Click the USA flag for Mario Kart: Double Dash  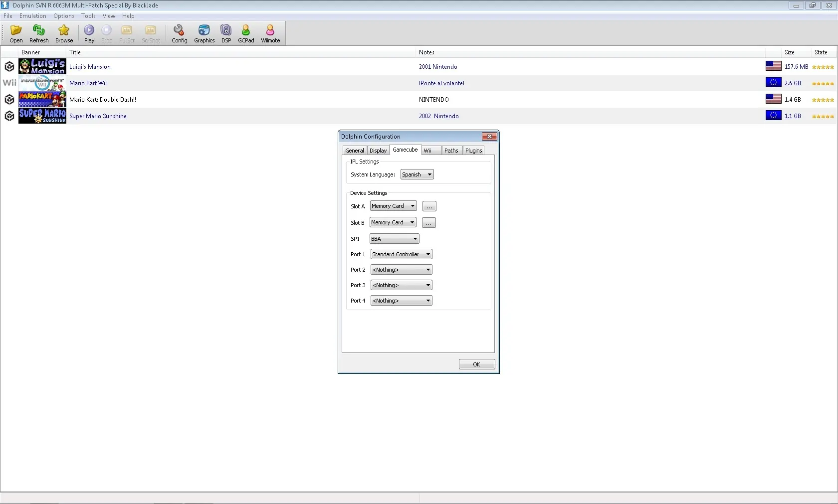774,99
